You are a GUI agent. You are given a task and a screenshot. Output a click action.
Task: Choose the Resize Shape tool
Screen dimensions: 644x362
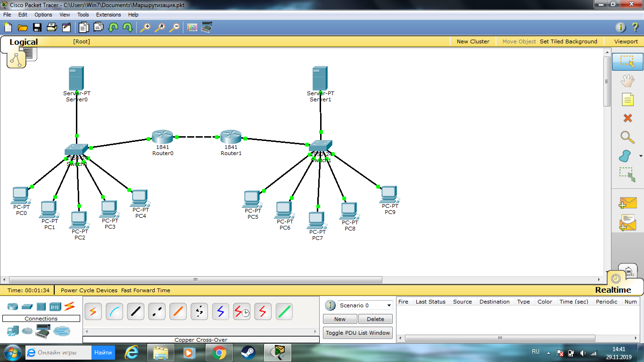(627, 175)
